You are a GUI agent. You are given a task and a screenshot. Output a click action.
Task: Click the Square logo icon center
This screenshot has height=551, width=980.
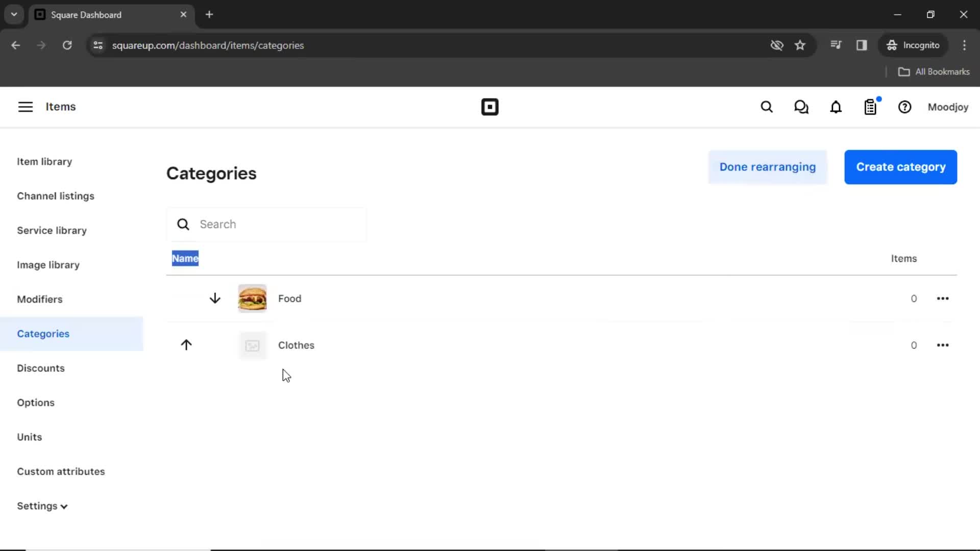coord(490,107)
